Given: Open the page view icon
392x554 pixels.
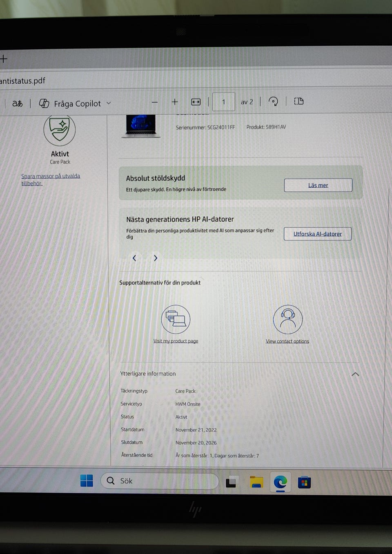Looking at the screenshot, I should pyautogui.click(x=299, y=101).
